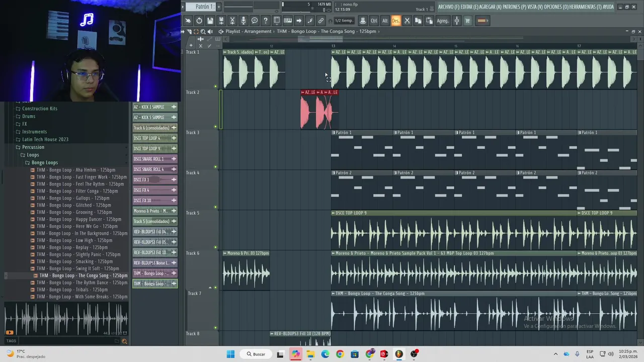Click the orange search icon beside TAGS
The width and height of the screenshot is (644, 362).
(x=124, y=341)
